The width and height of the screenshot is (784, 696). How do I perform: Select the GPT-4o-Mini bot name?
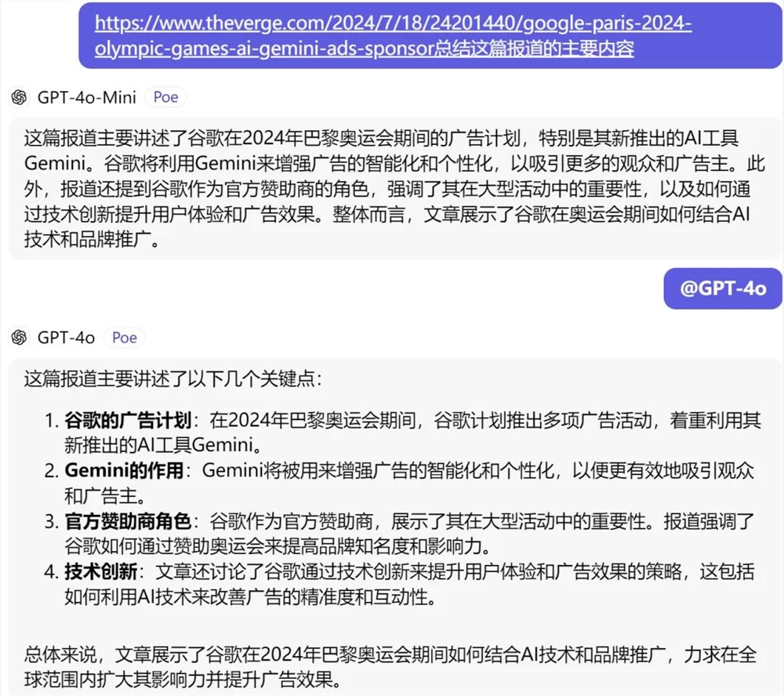(x=85, y=97)
